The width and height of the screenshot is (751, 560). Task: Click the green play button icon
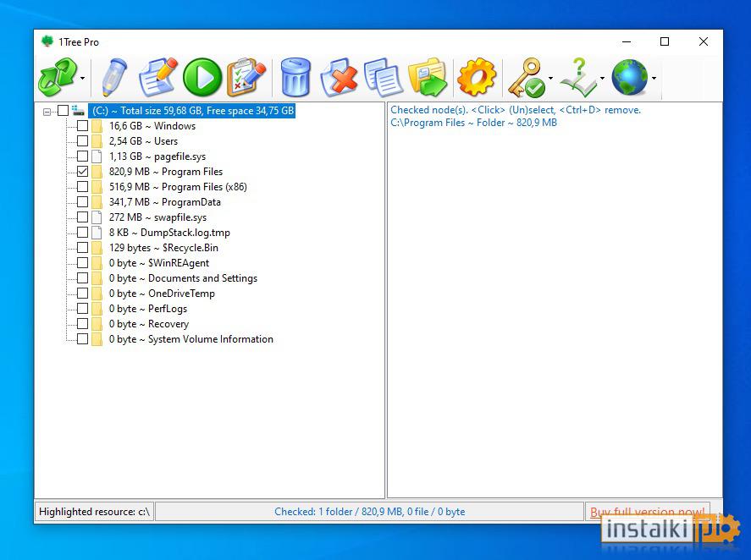pos(202,77)
